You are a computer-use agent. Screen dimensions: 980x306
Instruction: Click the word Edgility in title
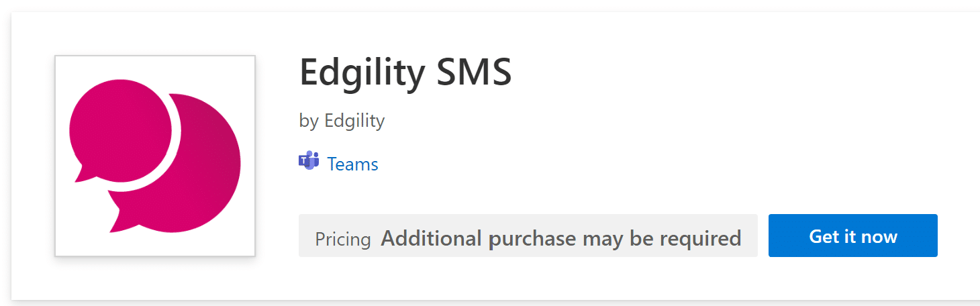(362, 72)
